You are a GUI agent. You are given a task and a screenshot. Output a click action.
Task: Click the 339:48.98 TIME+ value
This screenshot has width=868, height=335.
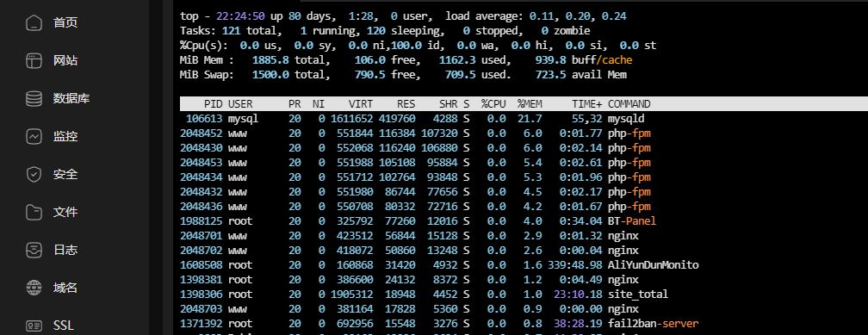tap(575, 264)
